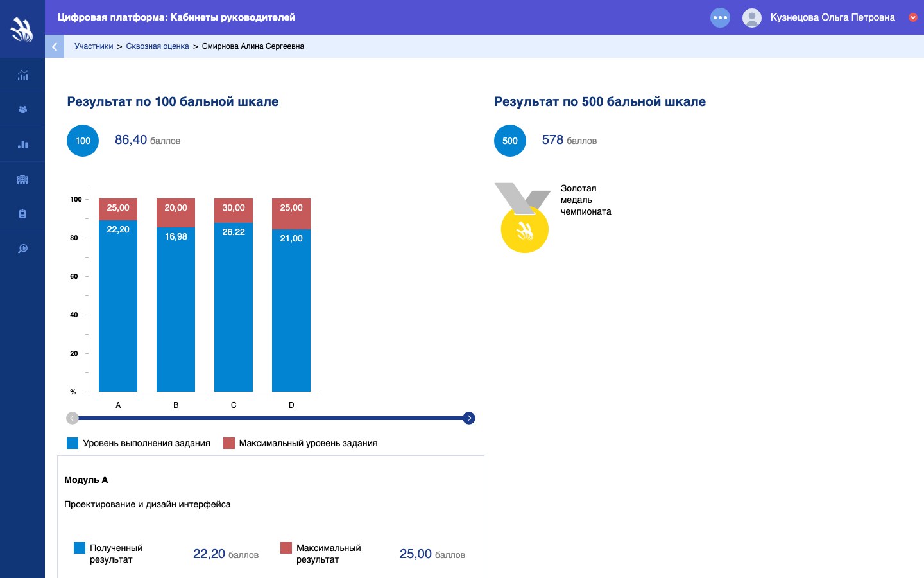This screenshot has height=578, width=924.
Task: Click the blue Уровень выполнения задания legend swatch
Action: pyautogui.click(x=73, y=443)
